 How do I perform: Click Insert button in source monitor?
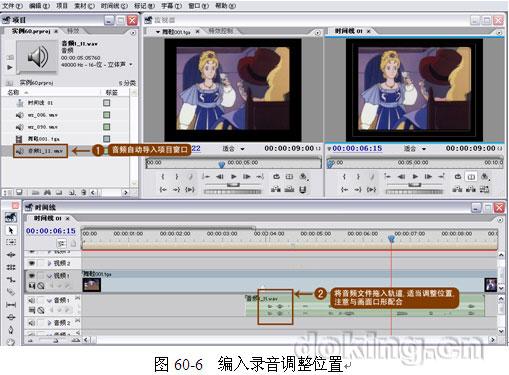pos(276,189)
